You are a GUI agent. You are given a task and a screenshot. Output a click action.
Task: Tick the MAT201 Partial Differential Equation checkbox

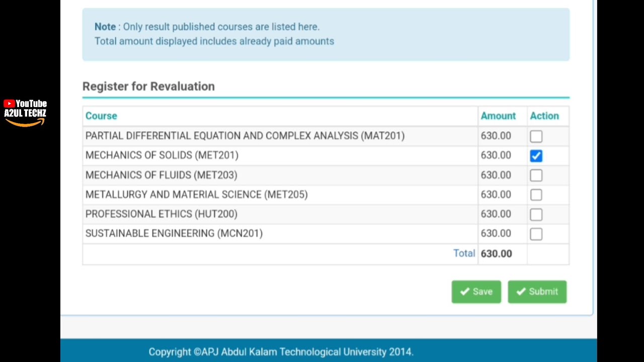[x=536, y=136]
